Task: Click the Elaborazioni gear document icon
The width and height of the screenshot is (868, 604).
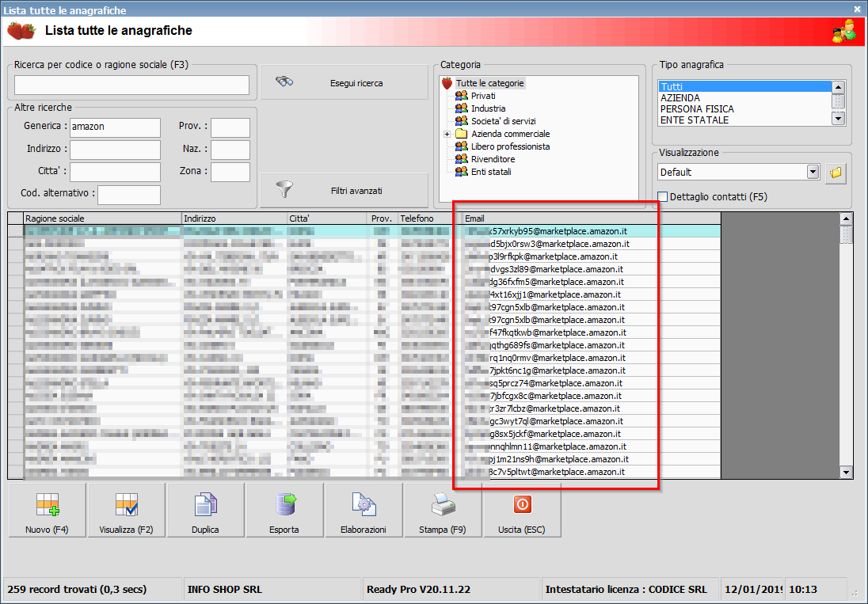Action: (364, 504)
